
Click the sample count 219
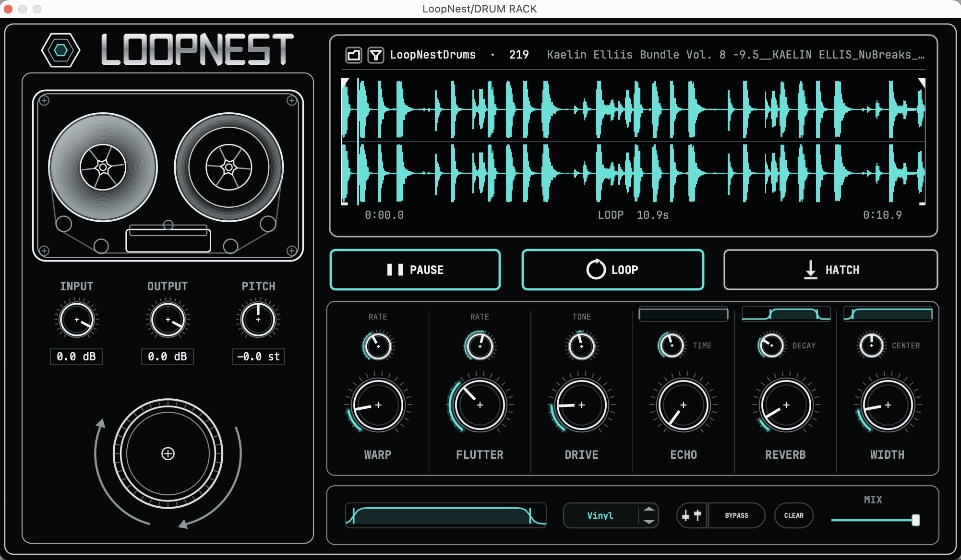tap(519, 55)
